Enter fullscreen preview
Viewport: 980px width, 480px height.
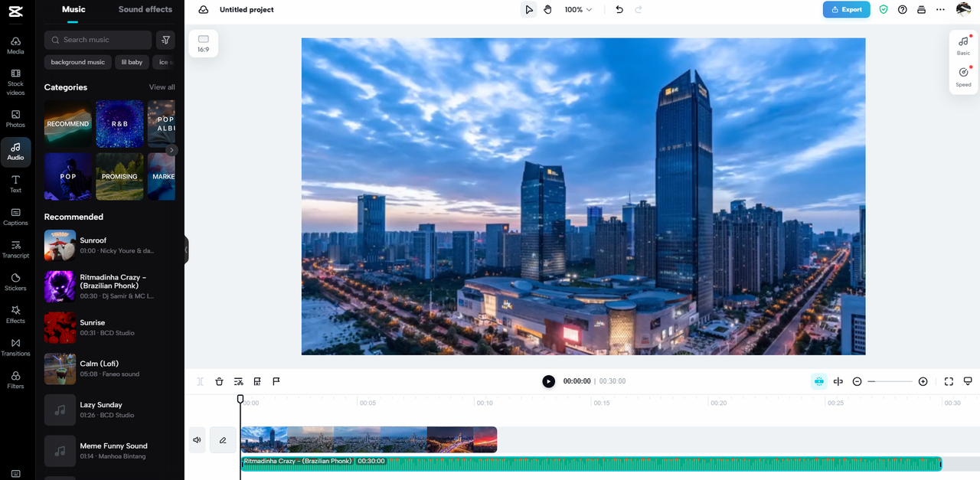point(949,381)
